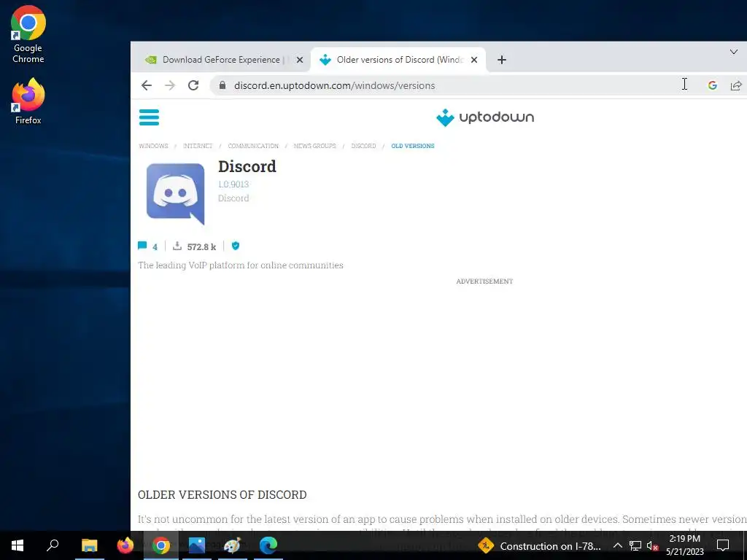Launch Firefox from the taskbar
Screen dimensions: 747x560
point(125,545)
